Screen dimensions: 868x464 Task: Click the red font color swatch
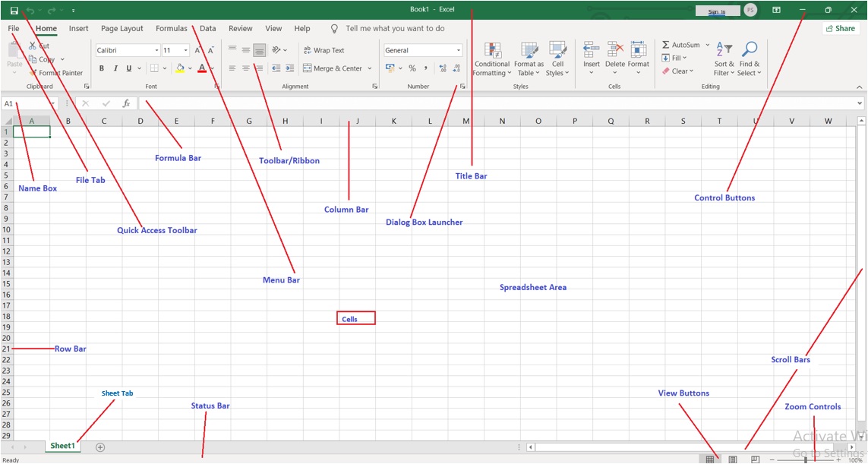click(201, 68)
